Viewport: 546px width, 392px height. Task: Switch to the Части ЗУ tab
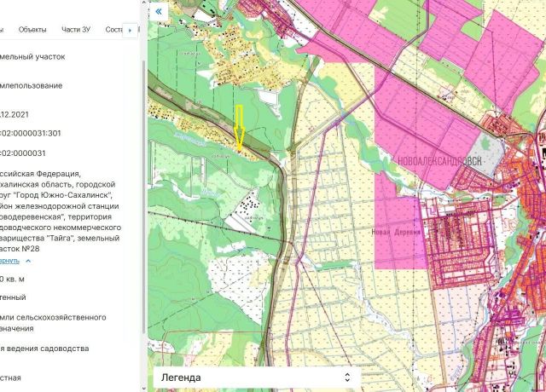pyautogui.click(x=76, y=30)
